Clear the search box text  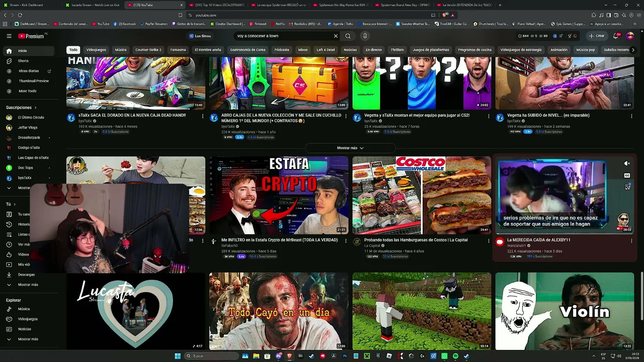336,36
